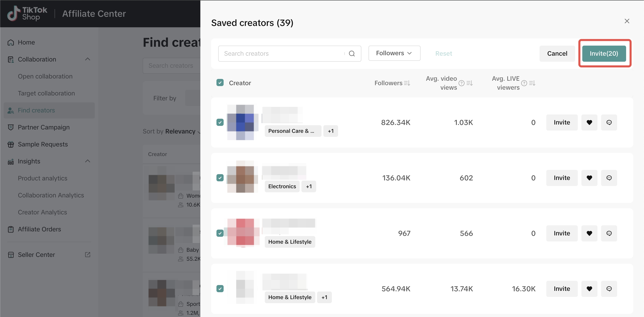Sort by Avg. LIVE viewers sort icon
Screen dimensions: 644x317
[532, 83]
